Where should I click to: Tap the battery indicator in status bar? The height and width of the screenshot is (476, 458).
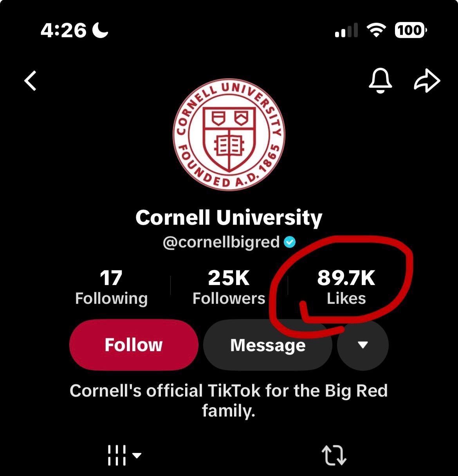click(x=411, y=30)
